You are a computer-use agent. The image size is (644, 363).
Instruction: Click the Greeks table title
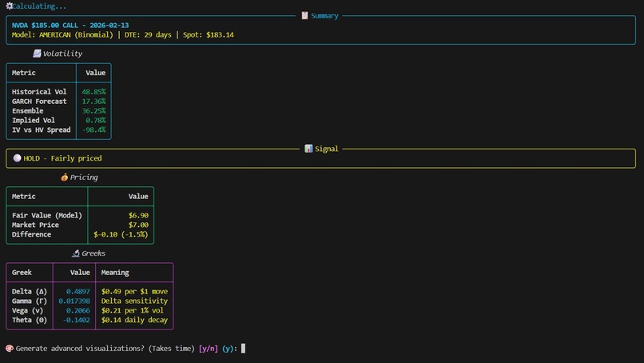pyautogui.click(x=93, y=253)
